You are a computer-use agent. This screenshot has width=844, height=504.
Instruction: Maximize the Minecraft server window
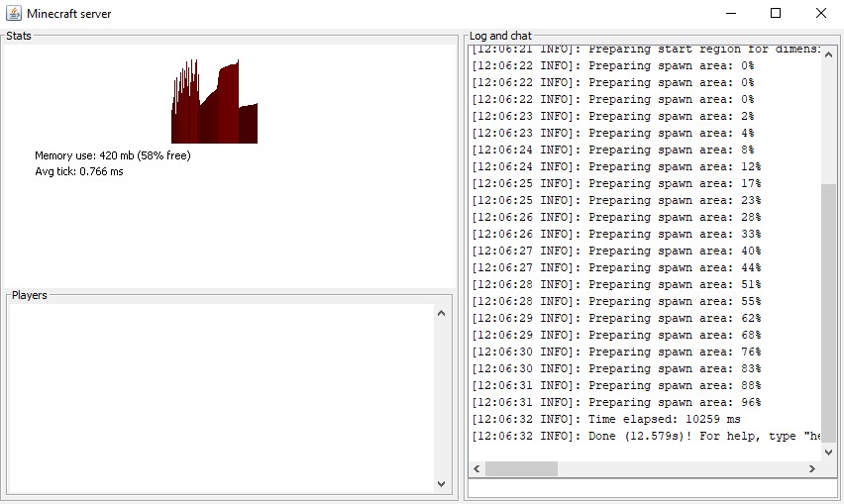(776, 13)
